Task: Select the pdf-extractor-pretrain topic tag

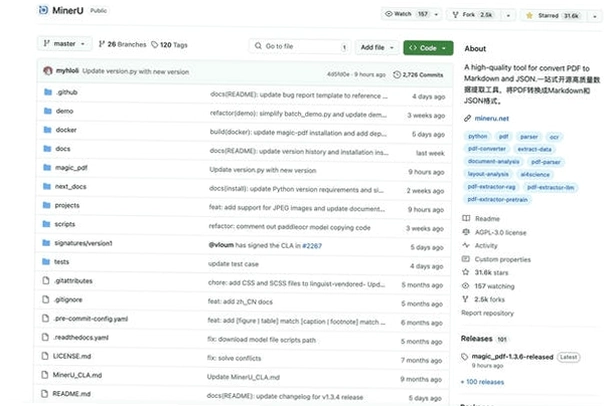Action: (x=497, y=200)
